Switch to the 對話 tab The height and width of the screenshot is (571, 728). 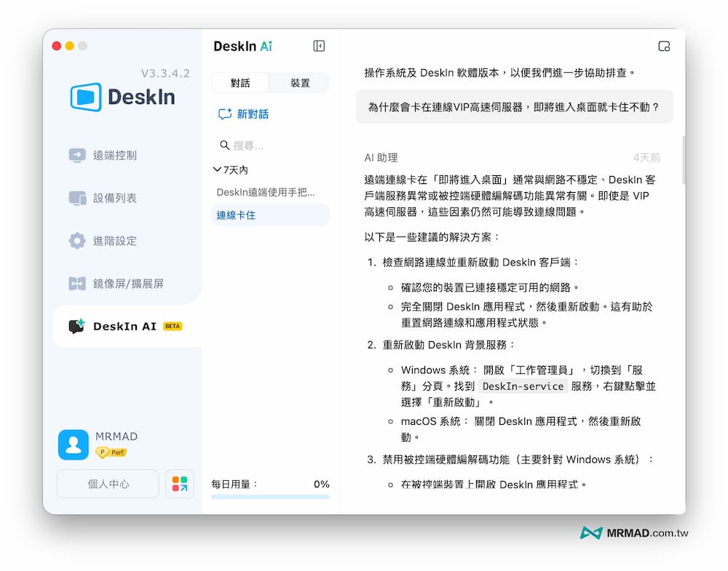pyautogui.click(x=241, y=82)
